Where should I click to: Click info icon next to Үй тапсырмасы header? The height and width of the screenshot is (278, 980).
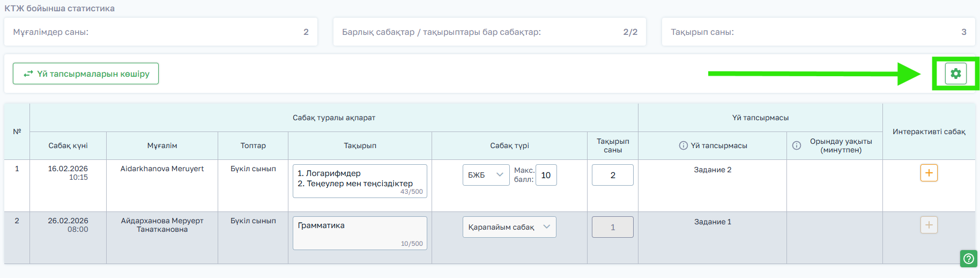point(683,145)
